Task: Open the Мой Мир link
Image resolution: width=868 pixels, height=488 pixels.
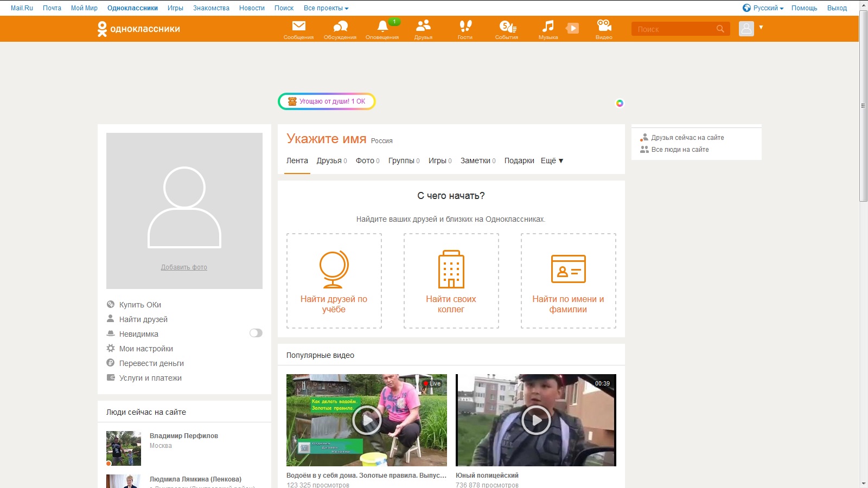Action: tap(84, 8)
